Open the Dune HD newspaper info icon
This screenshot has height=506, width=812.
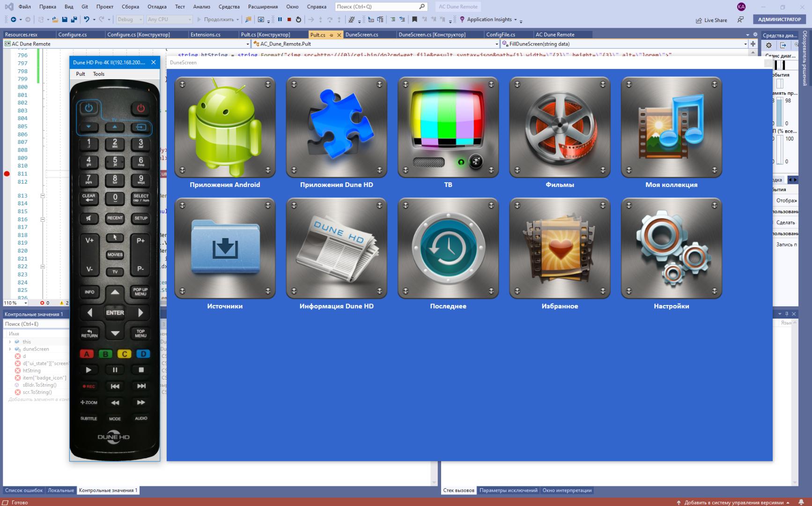click(337, 248)
